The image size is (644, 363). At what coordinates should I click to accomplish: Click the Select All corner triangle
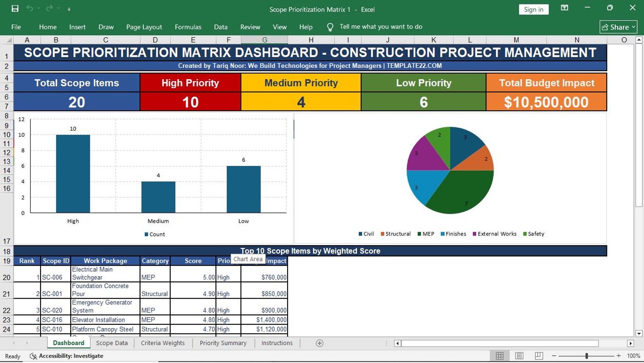coord(8,40)
